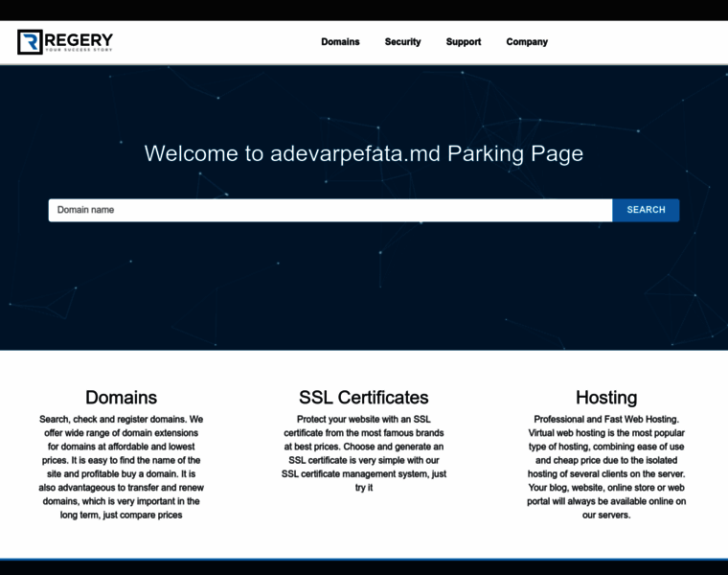Image resolution: width=728 pixels, height=575 pixels.
Task: Click the domains description paragraph text
Action: [x=121, y=467]
